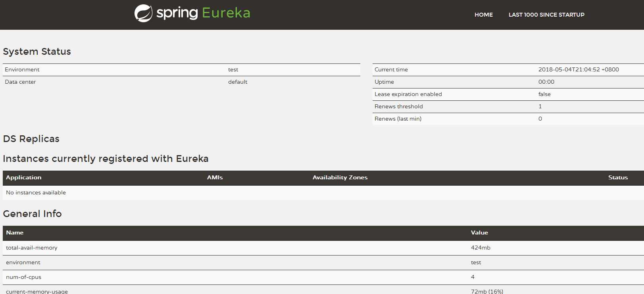Select the 424mb memory value

pos(481,248)
